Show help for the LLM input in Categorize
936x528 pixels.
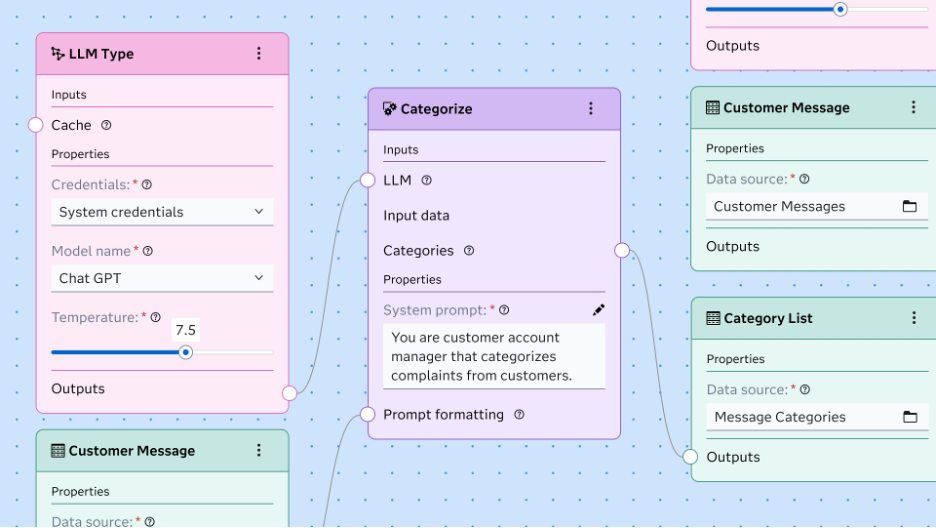[x=427, y=180]
